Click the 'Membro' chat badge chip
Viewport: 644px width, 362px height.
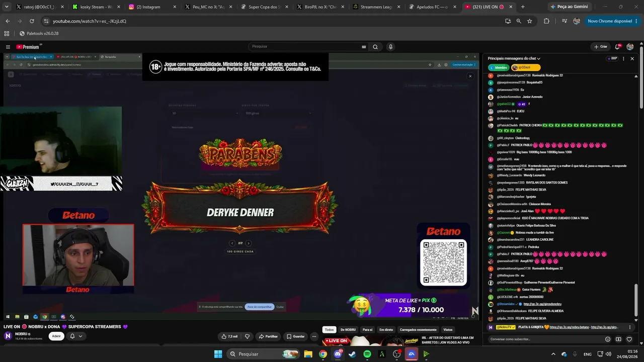pos(499,67)
